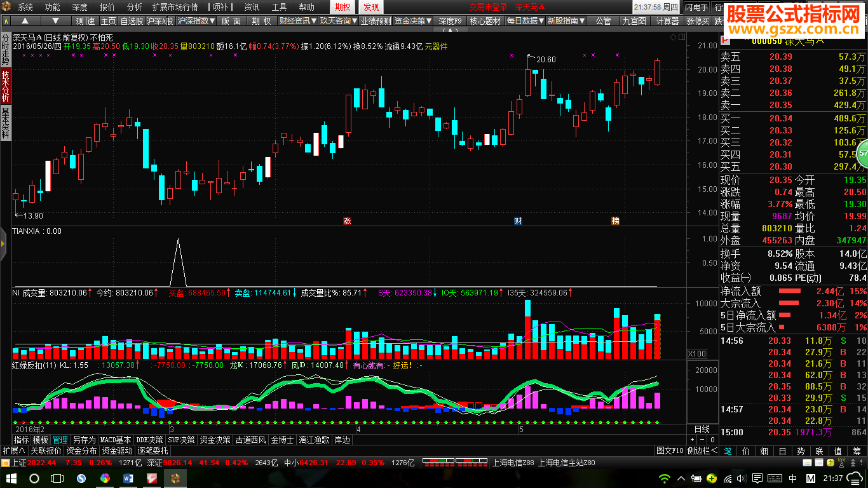Select the 模板 template tab

pos(41,440)
